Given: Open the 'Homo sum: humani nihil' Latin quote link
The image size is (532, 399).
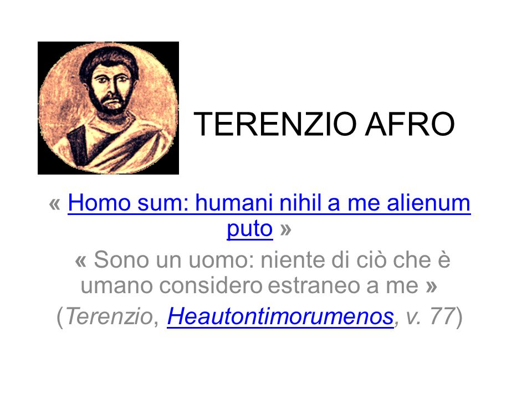Looking at the screenshot, I should [x=269, y=203].
